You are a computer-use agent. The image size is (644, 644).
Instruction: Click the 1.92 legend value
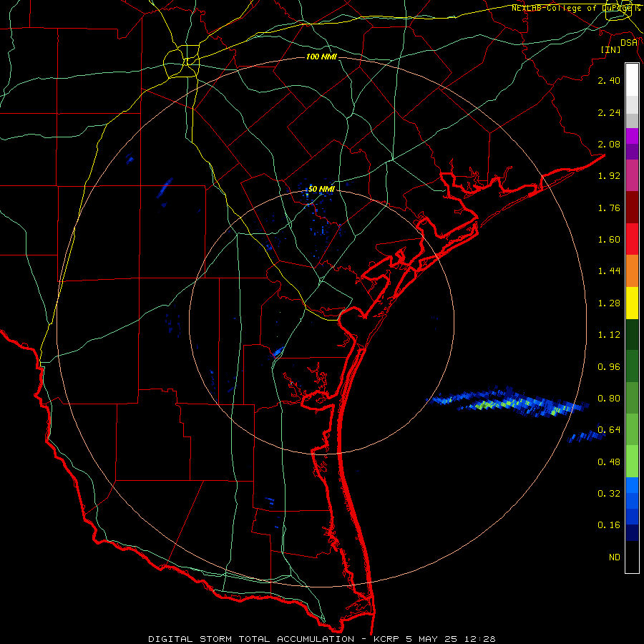[x=609, y=176]
